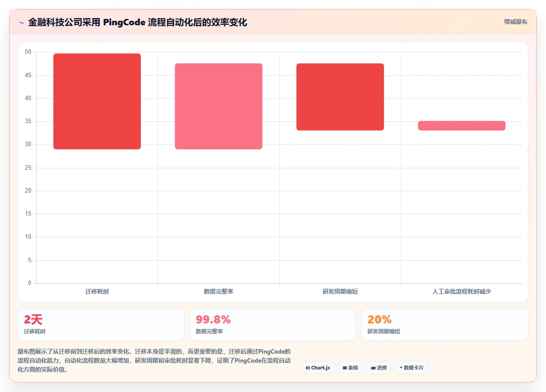
Task: Click the lightning icon beside the title
Action: pyautogui.click(x=21, y=23)
